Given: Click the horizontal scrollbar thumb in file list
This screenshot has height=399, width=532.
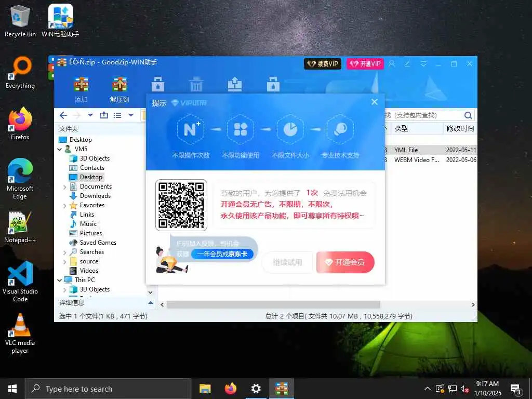Looking at the screenshot, I should [x=273, y=304].
